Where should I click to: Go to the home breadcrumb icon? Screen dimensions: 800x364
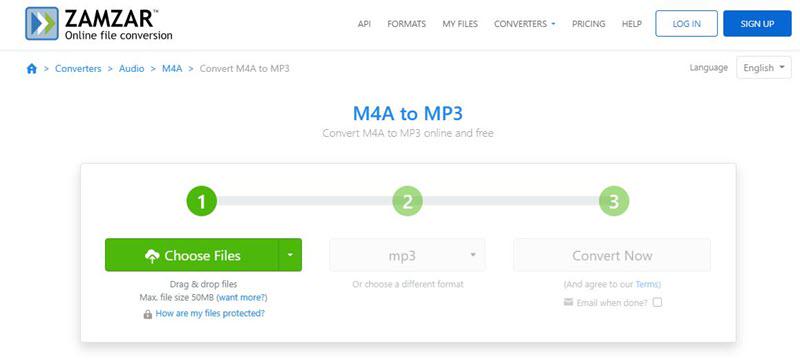(32, 68)
